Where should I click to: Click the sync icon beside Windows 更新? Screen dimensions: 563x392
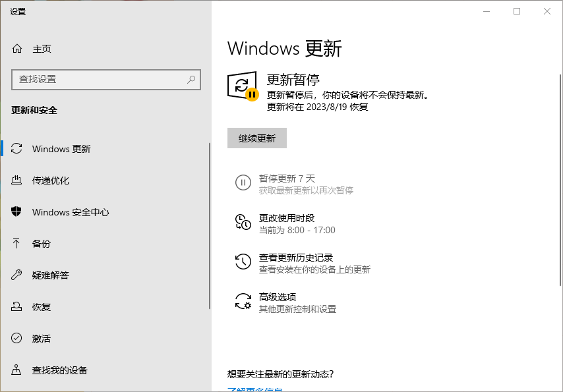[16, 149]
